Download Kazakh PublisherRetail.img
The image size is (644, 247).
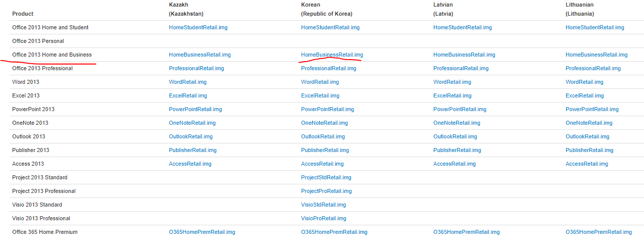click(x=193, y=150)
